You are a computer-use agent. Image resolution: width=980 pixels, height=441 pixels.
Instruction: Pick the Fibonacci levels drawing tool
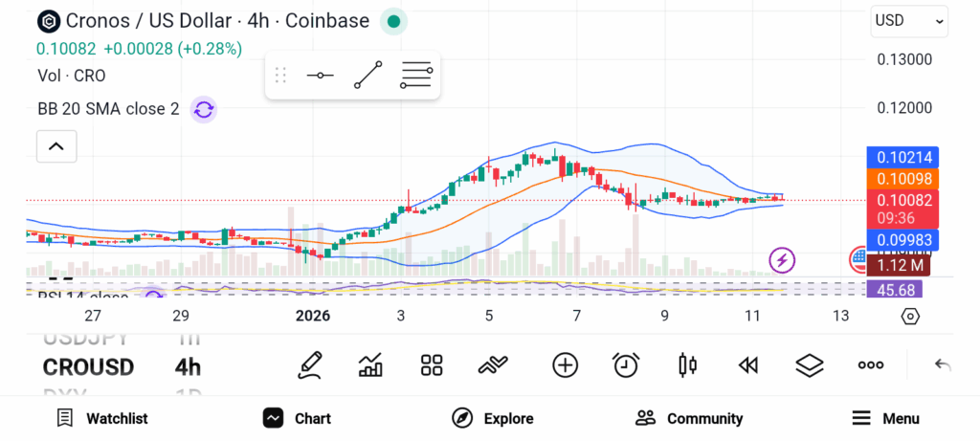coord(416,75)
